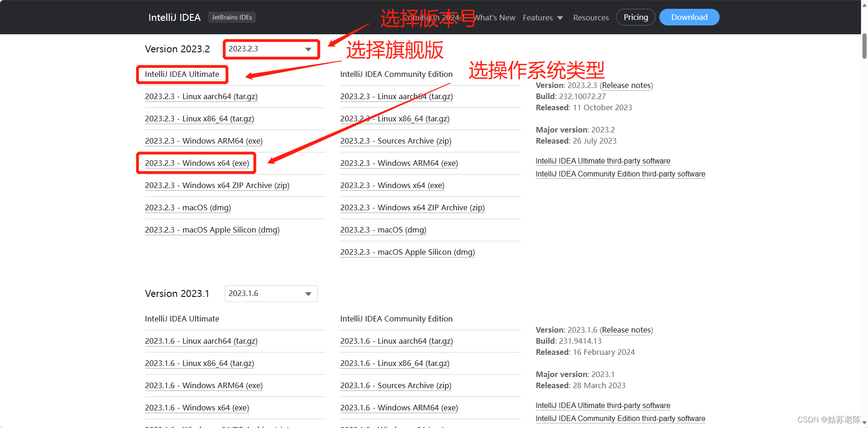Select the Build: 231.9414.13 text
The height and width of the screenshot is (428, 868).
click(x=568, y=341)
